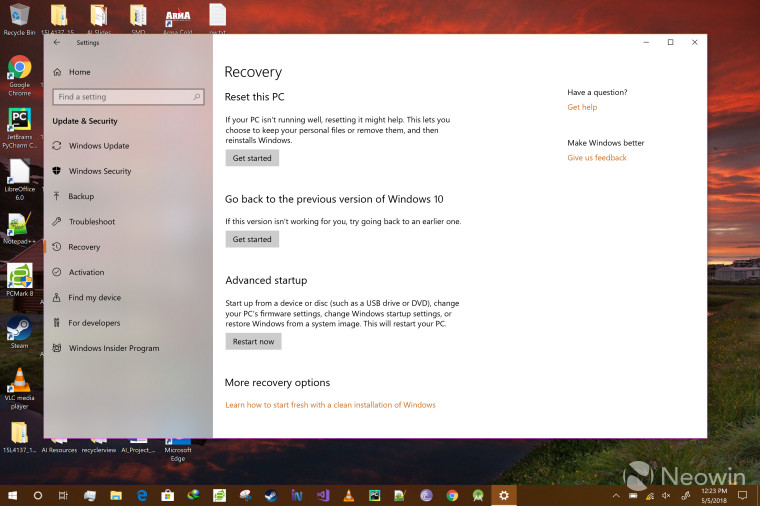Open Steam from the taskbar
The width and height of the screenshot is (760, 506).
pos(271,495)
